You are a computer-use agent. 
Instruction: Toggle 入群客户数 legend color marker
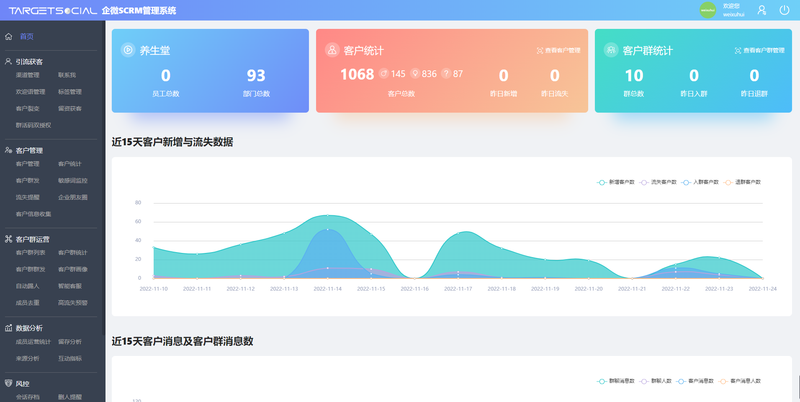point(687,182)
